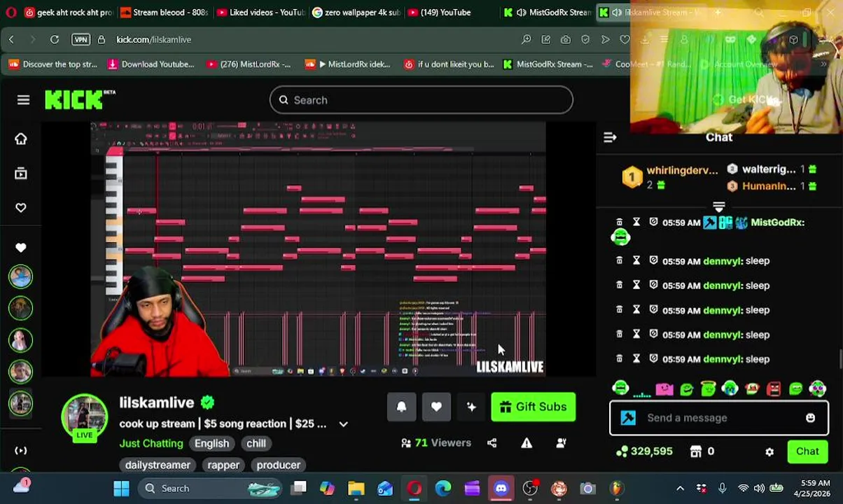Open the user-check icon beside the warning icon
843x504 pixels.
pos(562,443)
